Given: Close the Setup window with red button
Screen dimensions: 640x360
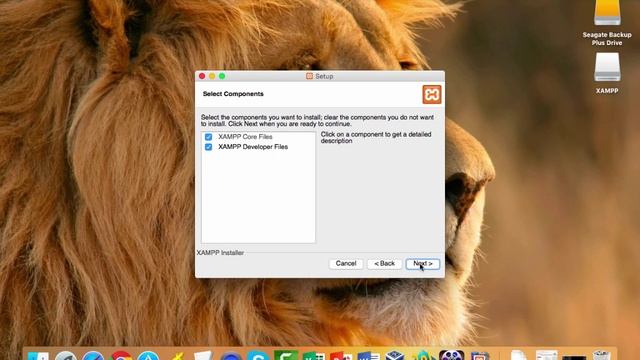Looking at the screenshot, I should click(202, 76).
